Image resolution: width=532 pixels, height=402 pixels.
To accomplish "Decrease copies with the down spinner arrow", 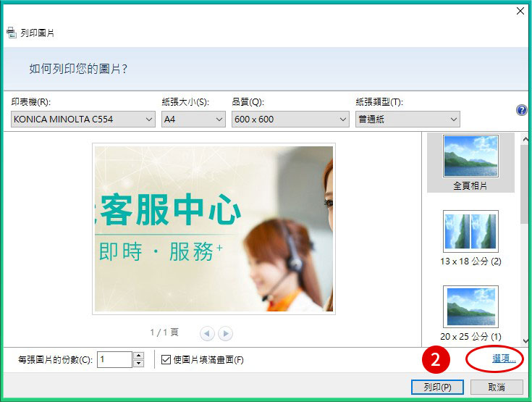I will 138,364.
